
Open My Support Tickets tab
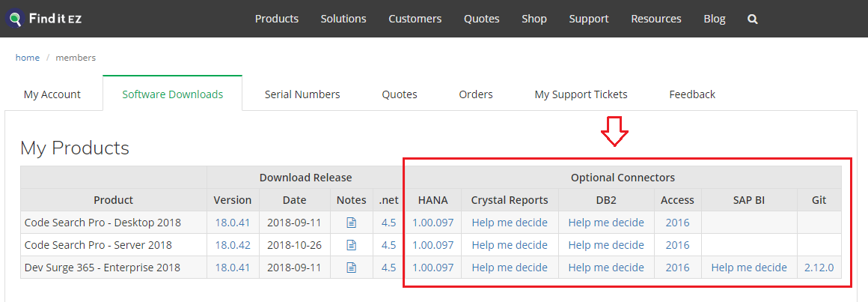581,94
